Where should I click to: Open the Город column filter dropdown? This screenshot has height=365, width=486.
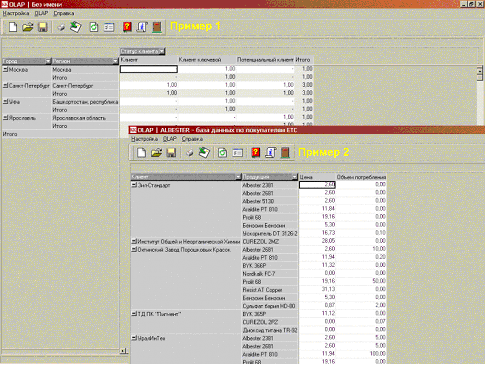[48, 61]
